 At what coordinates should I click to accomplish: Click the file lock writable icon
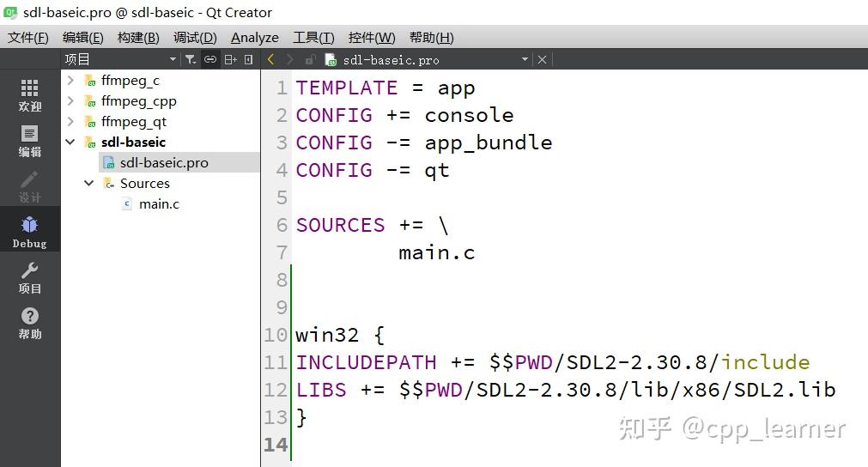pos(310,60)
